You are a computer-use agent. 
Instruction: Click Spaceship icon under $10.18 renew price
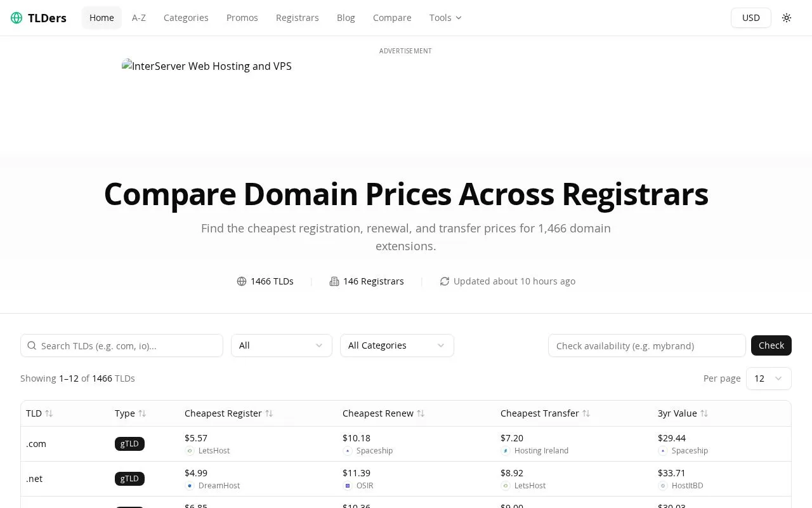(348, 451)
